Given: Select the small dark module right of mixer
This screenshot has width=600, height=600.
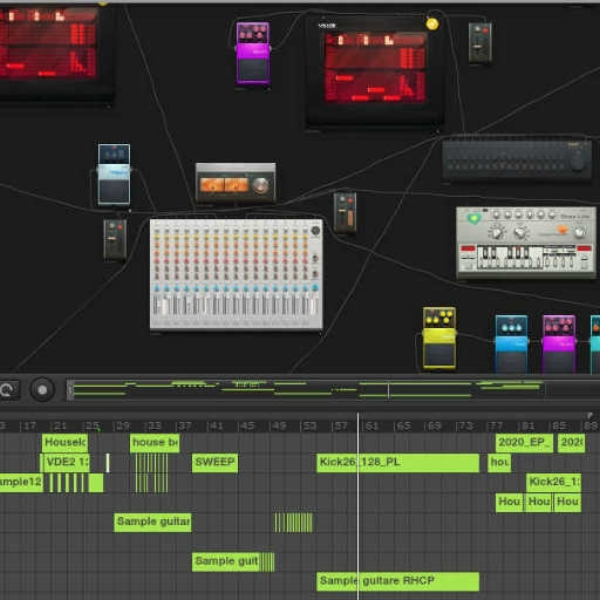Looking at the screenshot, I should (345, 212).
